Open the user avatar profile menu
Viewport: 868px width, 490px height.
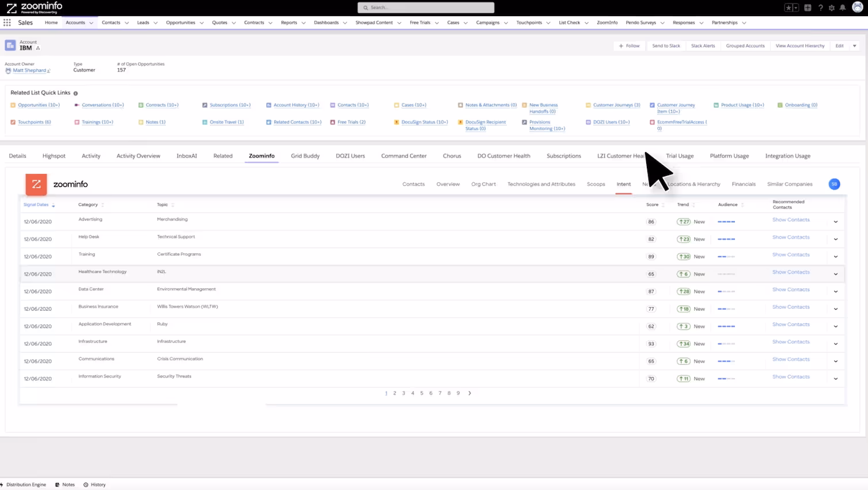click(x=858, y=7)
